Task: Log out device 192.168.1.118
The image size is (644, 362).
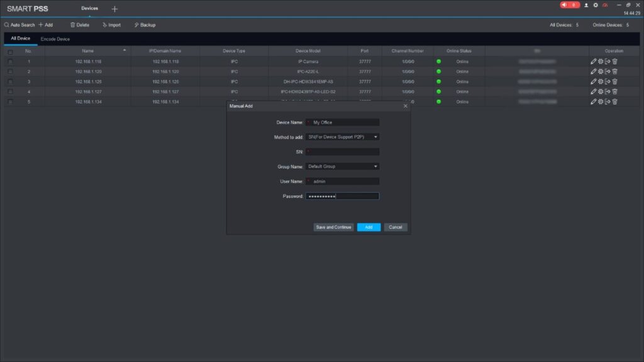Action: click(x=608, y=61)
